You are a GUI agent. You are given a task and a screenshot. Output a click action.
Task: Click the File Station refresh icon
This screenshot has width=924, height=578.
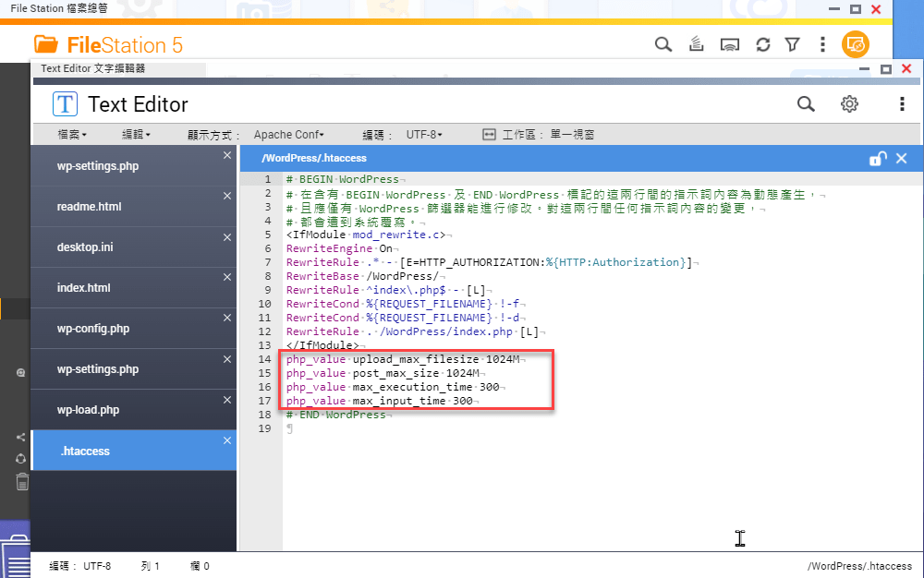pyautogui.click(x=763, y=44)
